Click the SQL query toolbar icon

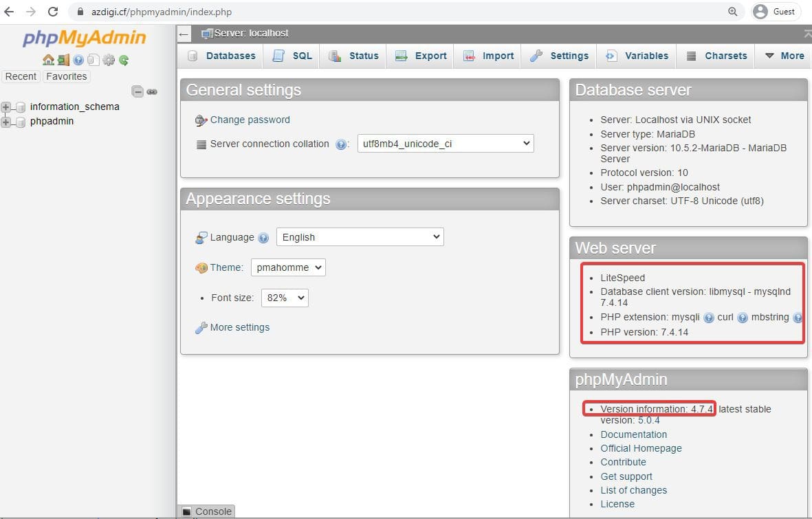(x=292, y=56)
